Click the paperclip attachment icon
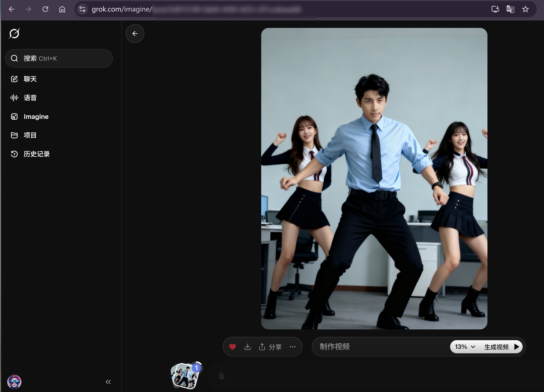 click(x=222, y=376)
